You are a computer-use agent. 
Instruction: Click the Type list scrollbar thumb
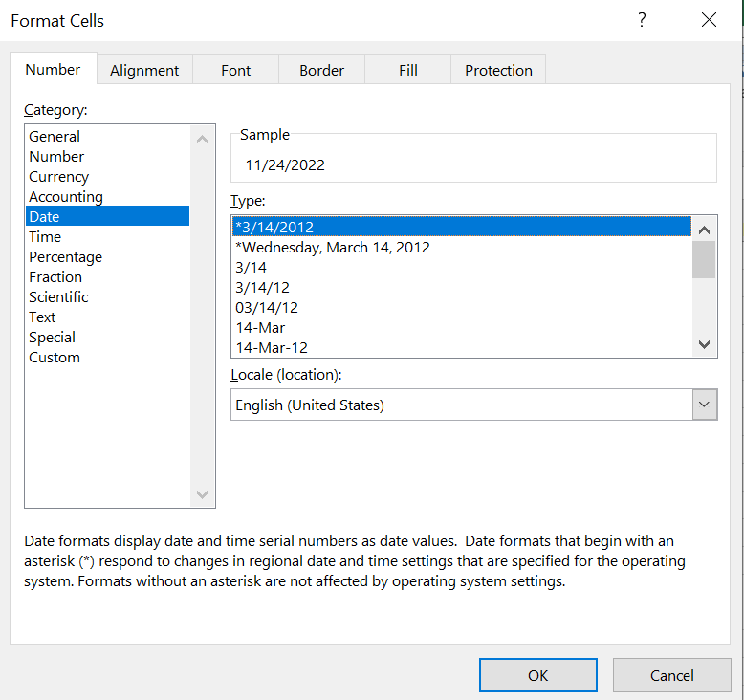[704, 260]
